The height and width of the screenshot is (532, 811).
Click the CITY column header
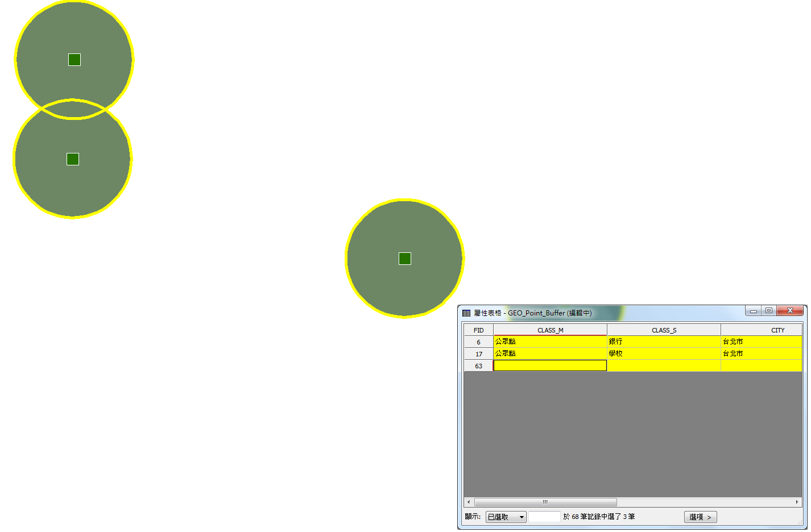pos(777,330)
